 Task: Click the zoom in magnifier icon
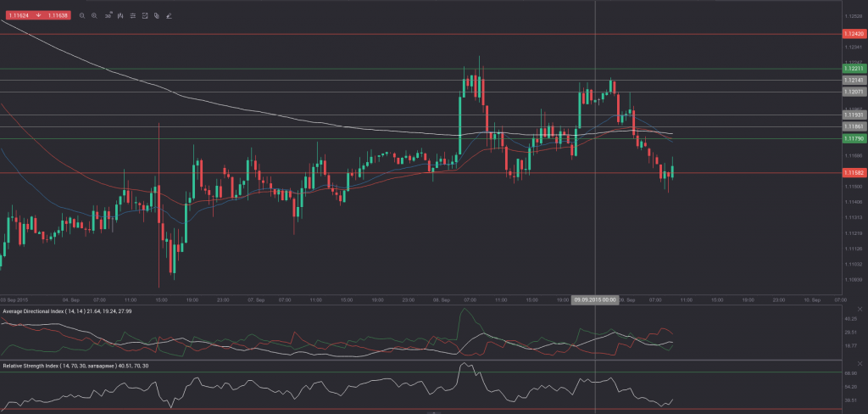click(94, 15)
